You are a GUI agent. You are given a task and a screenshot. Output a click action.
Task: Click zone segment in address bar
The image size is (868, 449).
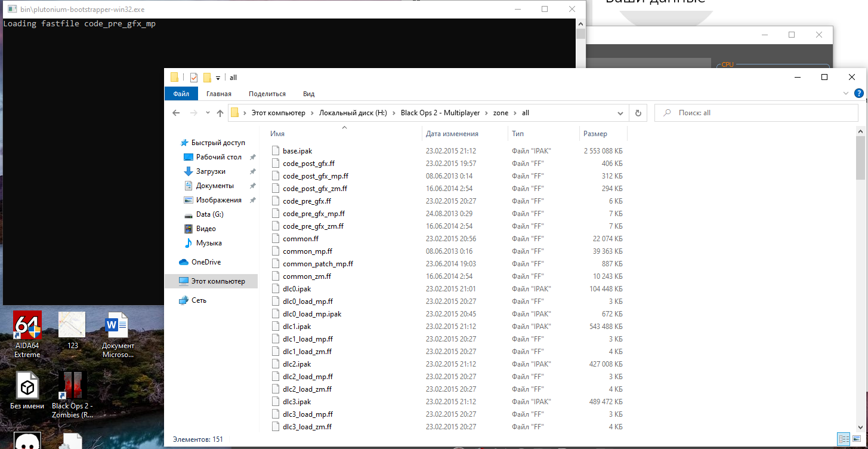(x=501, y=113)
